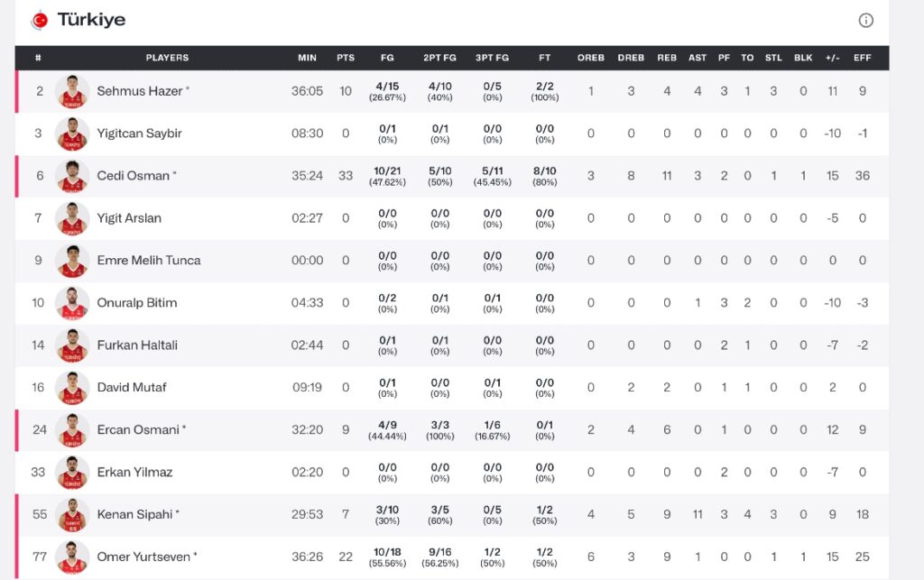Click Sehmus Hazer's avatar thumbnail
The width and height of the screenshot is (924, 580).
tap(72, 91)
